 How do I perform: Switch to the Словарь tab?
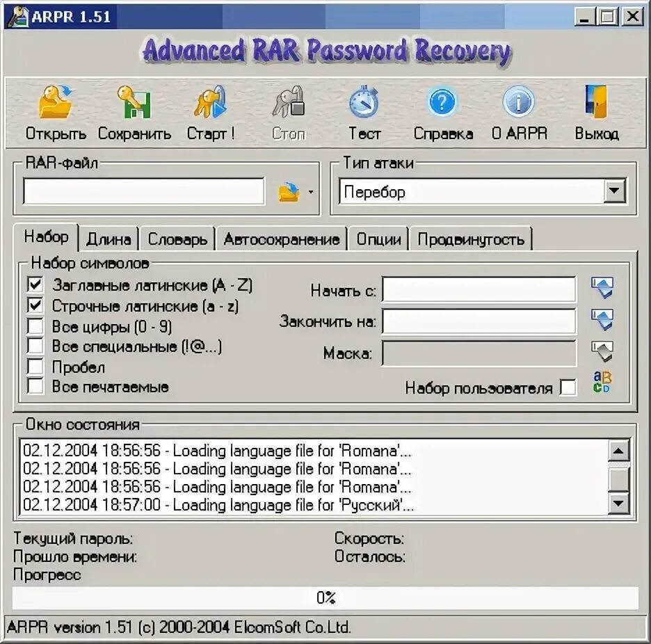click(177, 239)
